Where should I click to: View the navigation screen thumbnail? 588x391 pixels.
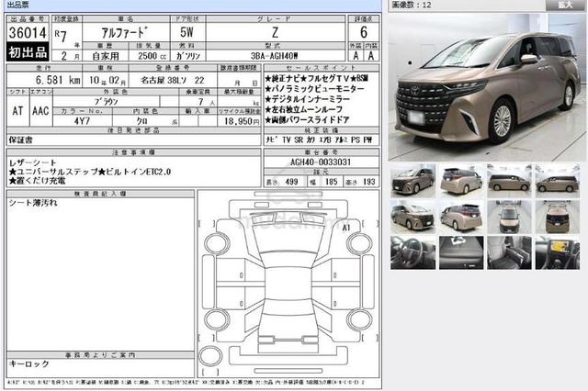click(558, 252)
